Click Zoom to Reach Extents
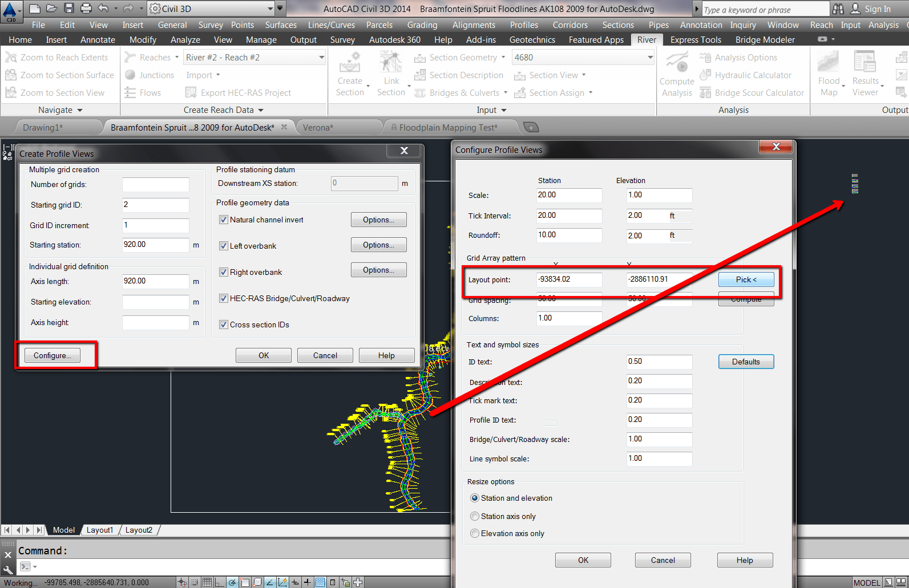 click(56, 58)
